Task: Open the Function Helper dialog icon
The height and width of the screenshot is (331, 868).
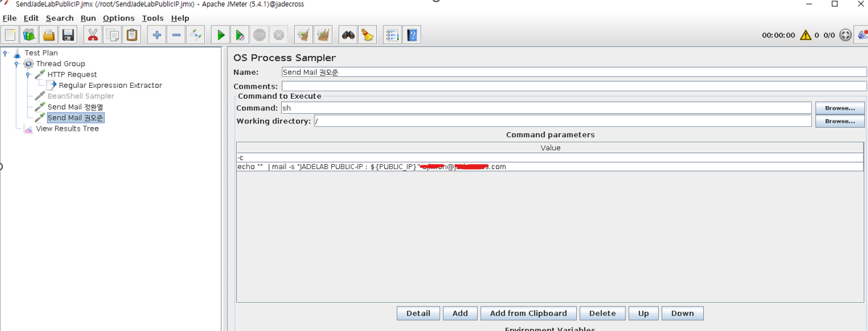Action: click(x=392, y=35)
